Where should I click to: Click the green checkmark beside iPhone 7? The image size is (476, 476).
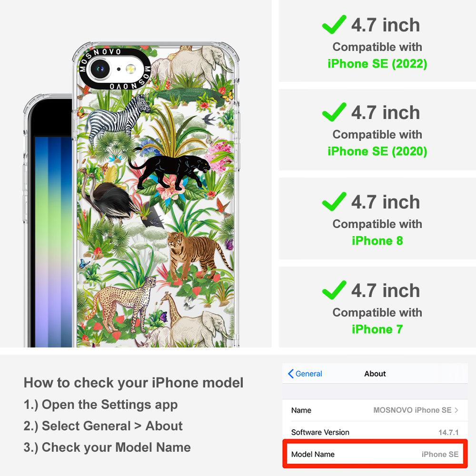click(334, 290)
